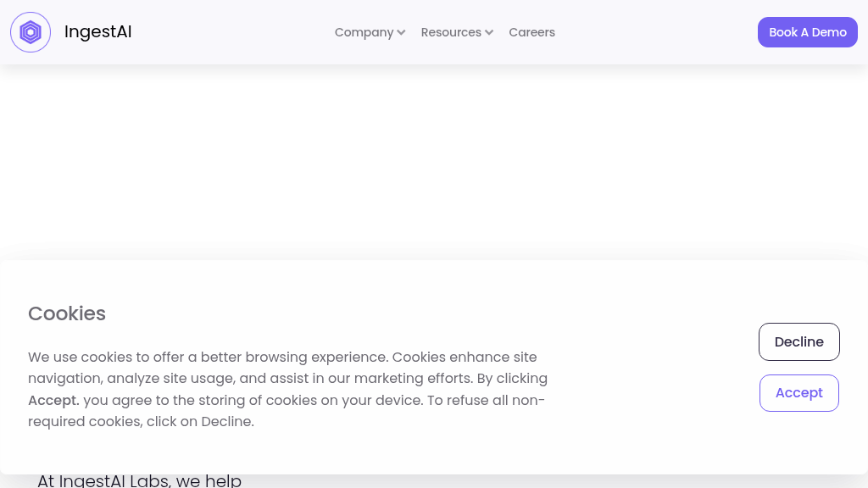Click the IngestAI brand name text
This screenshot has height=488, width=868.
[x=98, y=31]
